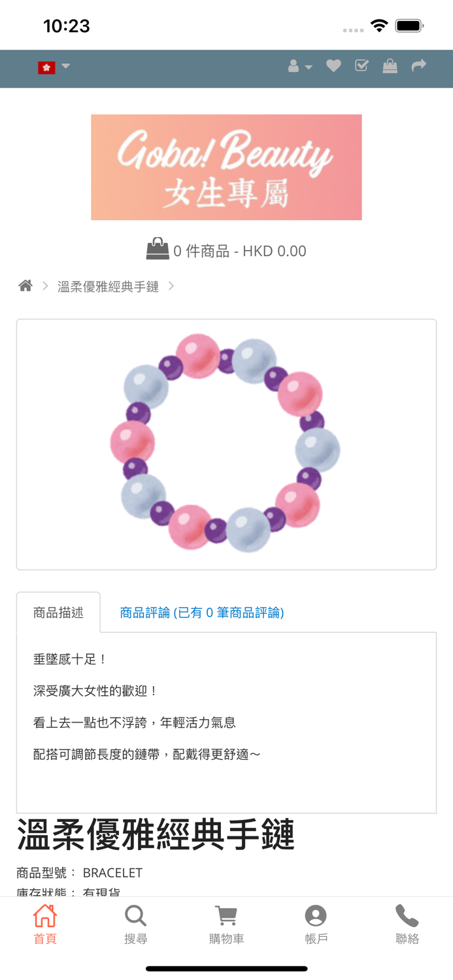Open the shopping bag icon in top bar

click(x=390, y=65)
